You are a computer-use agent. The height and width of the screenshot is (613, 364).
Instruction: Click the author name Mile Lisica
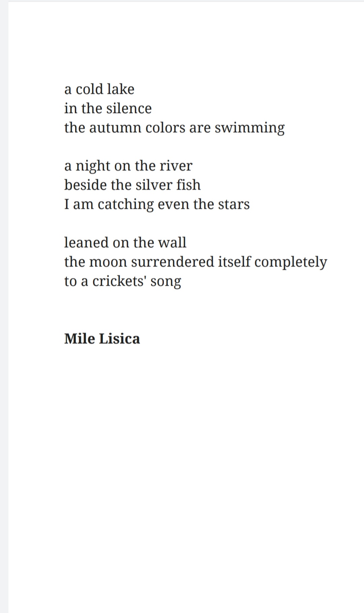point(102,339)
